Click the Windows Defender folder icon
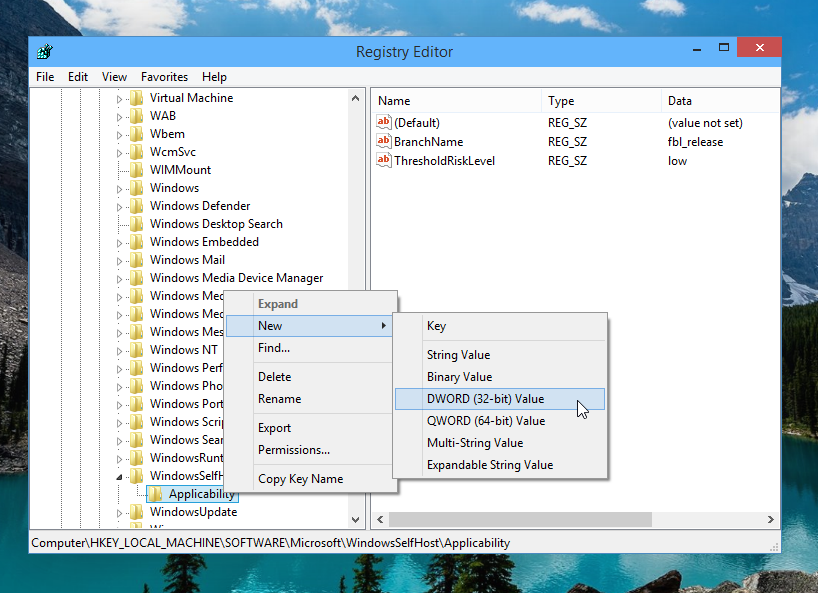Screen dimensions: 818x593 coord(137,206)
